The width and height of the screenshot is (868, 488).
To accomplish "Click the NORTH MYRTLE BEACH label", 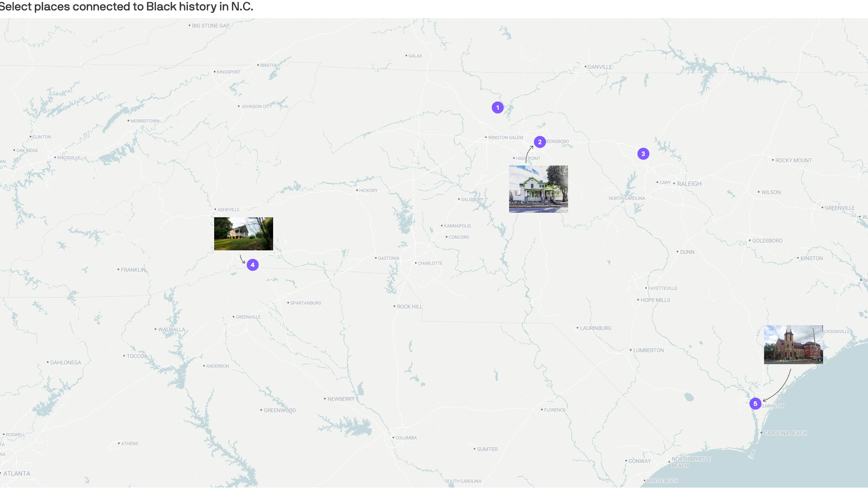I will pyautogui.click(x=691, y=462).
